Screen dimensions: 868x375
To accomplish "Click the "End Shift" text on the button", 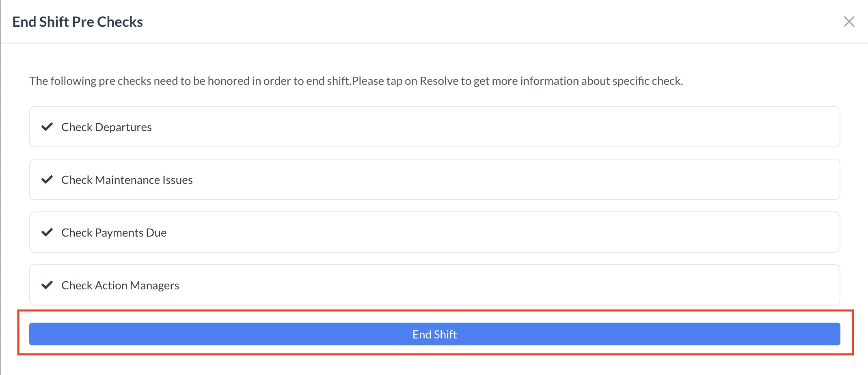I will [x=434, y=334].
